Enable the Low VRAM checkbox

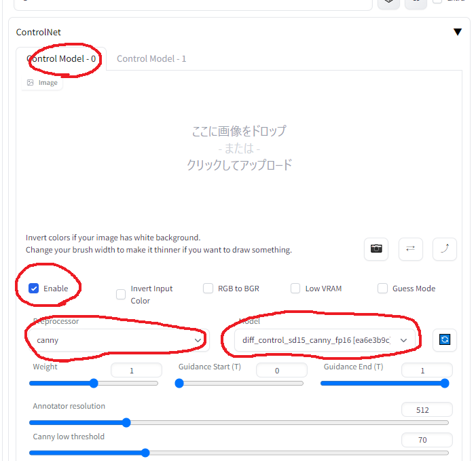[295, 289]
